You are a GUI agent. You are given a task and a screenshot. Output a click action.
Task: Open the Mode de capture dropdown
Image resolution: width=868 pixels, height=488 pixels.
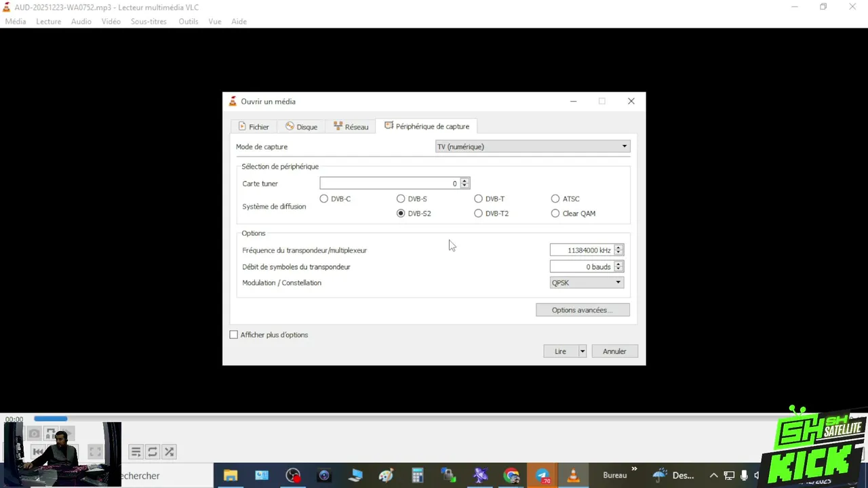point(532,146)
